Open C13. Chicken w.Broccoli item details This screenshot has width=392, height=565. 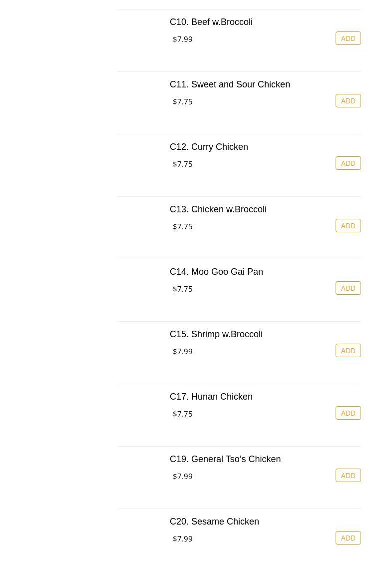pyautogui.click(x=218, y=209)
